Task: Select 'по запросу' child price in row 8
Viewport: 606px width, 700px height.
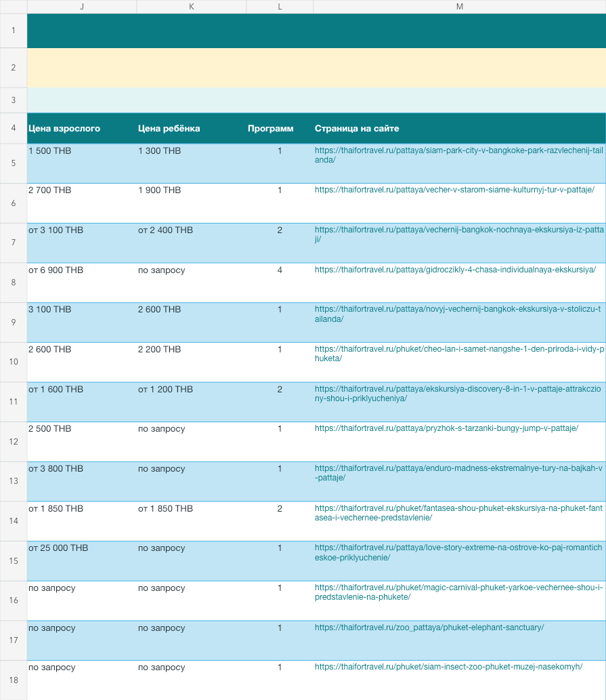Action: pos(192,283)
